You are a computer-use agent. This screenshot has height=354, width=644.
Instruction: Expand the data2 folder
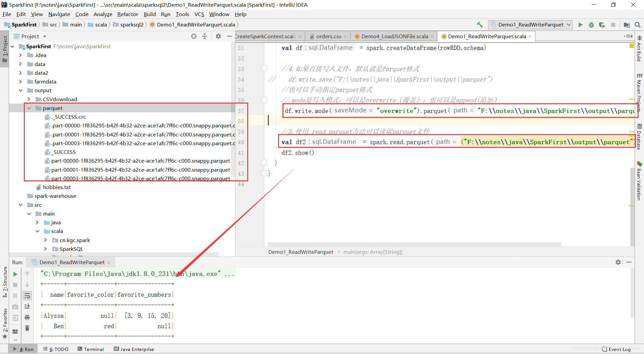pyautogui.click(x=20, y=73)
